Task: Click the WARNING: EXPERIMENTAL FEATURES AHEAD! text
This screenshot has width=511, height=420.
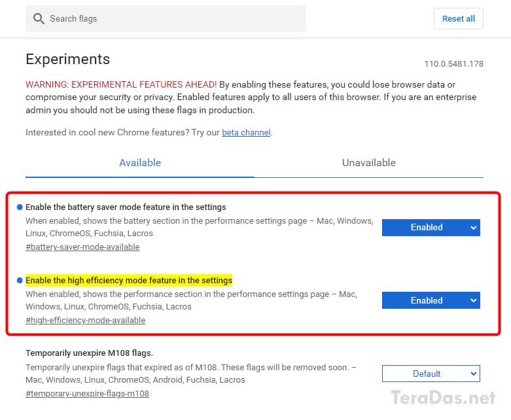Action: point(121,84)
